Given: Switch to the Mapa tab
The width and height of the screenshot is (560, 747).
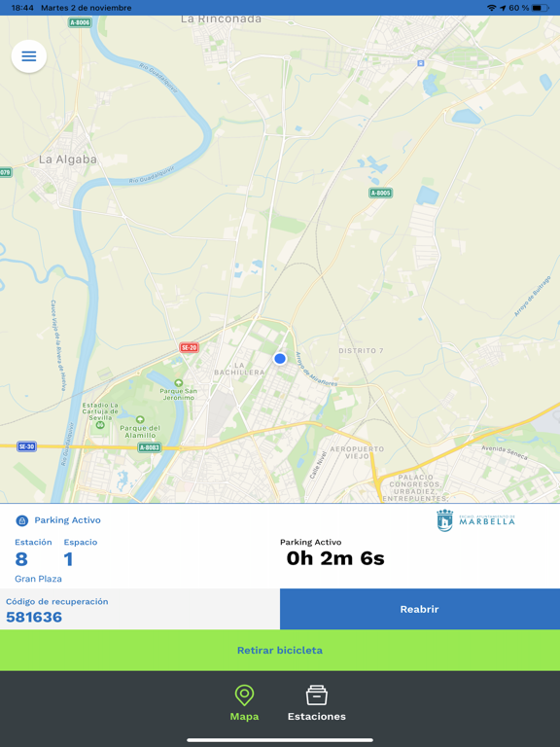Looking at the screenshot, I should point(244,703).
